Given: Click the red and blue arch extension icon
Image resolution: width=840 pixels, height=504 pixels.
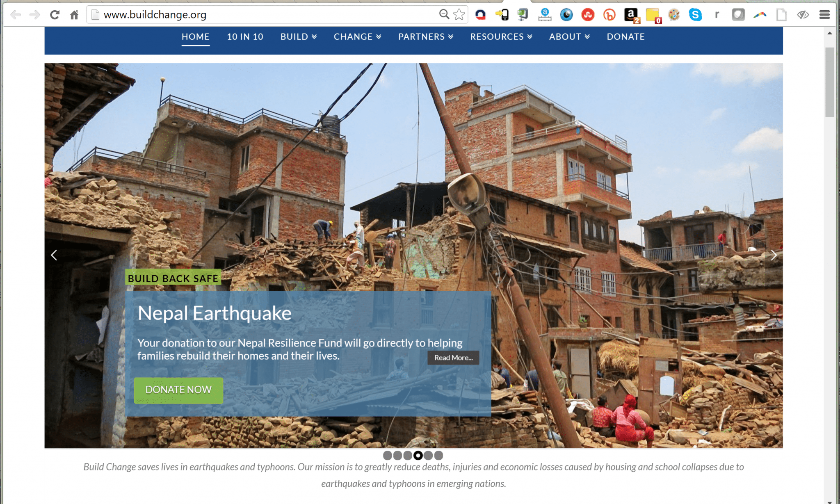Looking at the screenshot, I should click(x=480, y=15).
